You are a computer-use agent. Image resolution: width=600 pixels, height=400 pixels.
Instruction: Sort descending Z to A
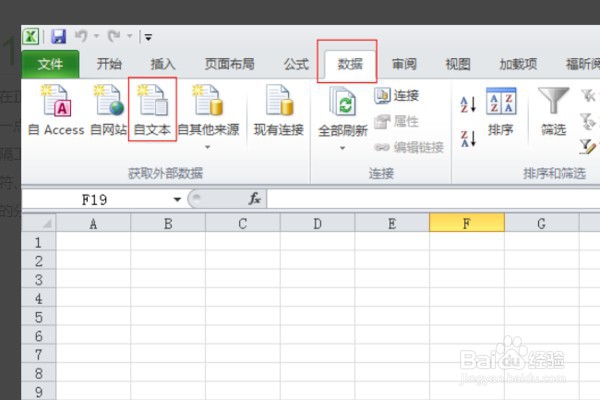(468, 139)
